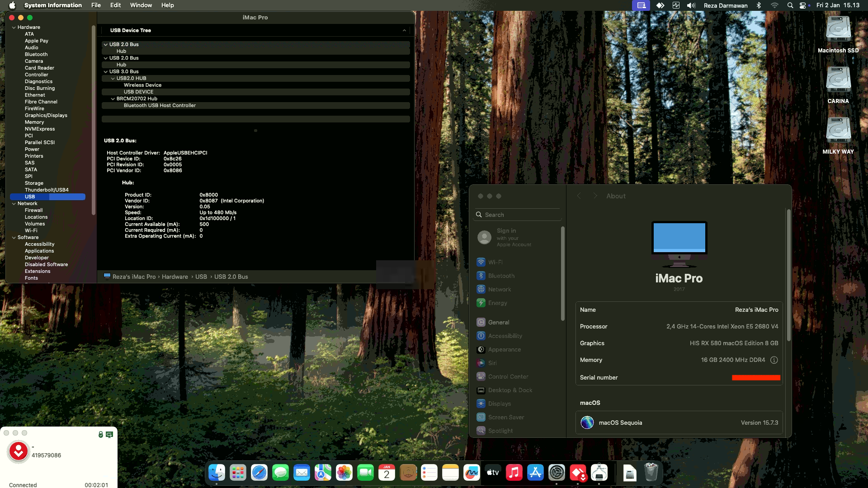
Task: Click the AnyDesk green monitor icon
Action: [x=109, y=435]
